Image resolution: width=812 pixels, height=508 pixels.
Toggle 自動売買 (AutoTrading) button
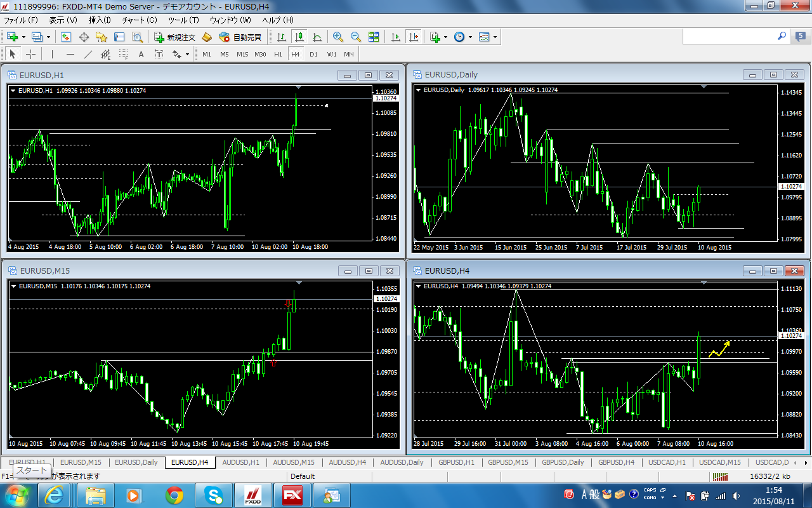(240, 37)
